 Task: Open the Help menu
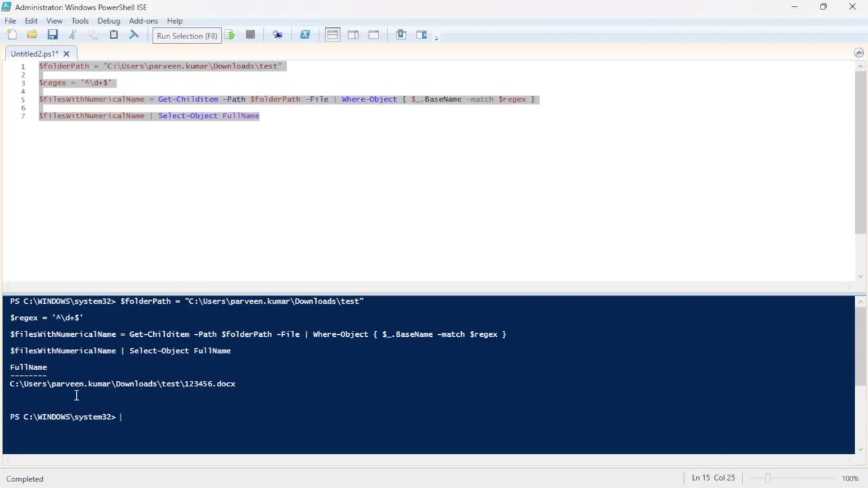(x=174, y=21)
